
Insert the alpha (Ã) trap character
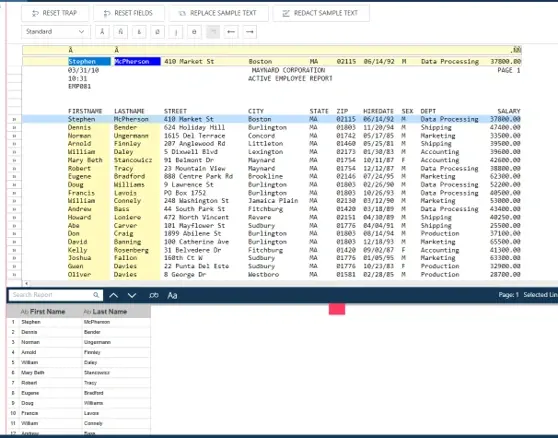[x=102, y=32]
